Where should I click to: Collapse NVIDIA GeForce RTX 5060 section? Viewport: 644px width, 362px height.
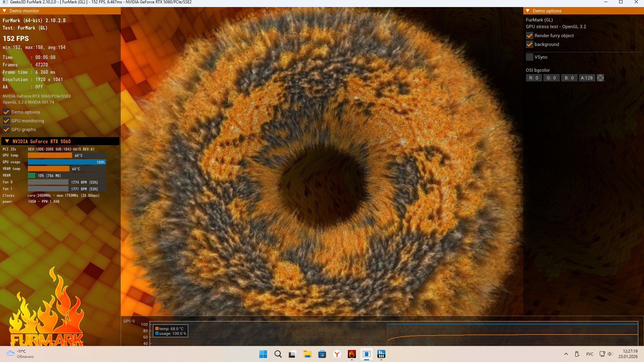tap(7, 141)
